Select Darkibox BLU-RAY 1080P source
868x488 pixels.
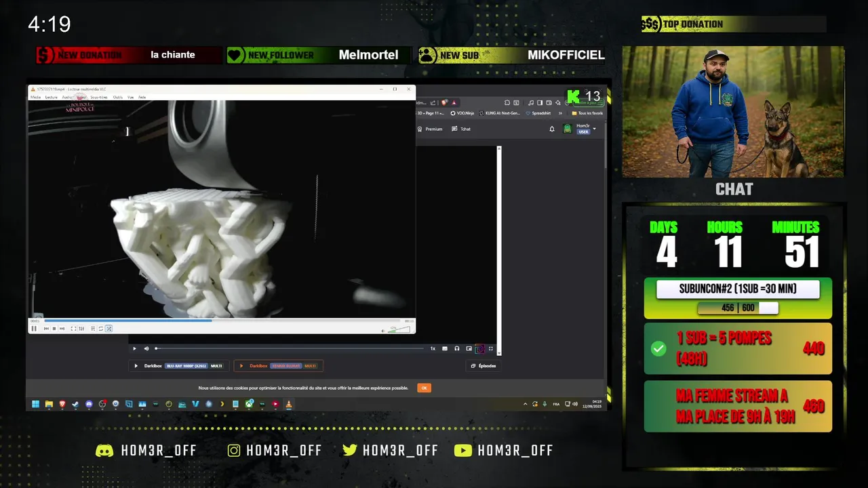coord(178,366)
